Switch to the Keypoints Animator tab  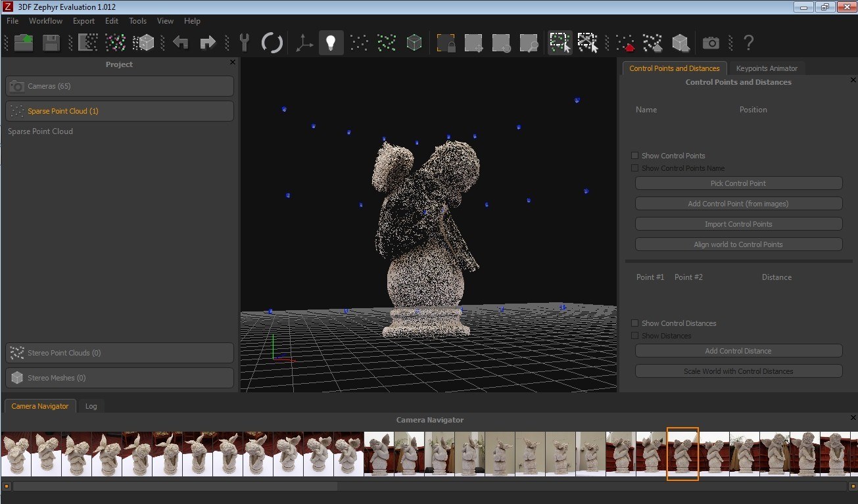click(x=767, y=68)
